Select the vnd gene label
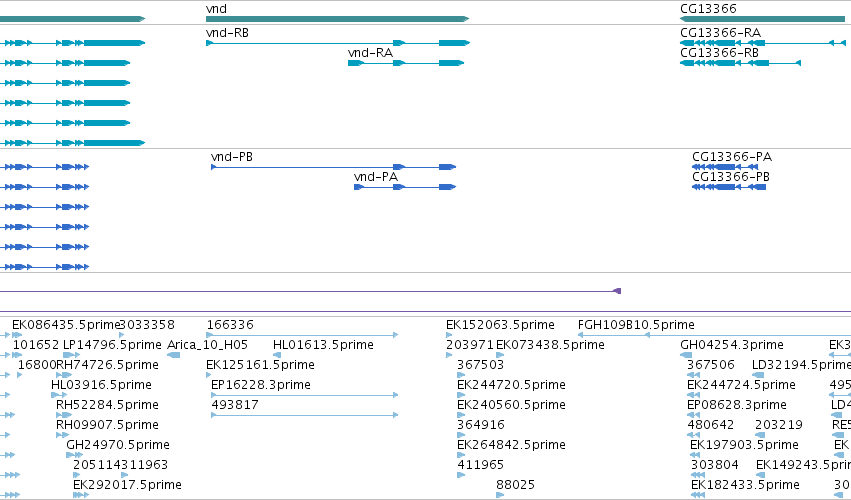The width and height of the screenshot is (851, 500). click(x=216, y=9)
